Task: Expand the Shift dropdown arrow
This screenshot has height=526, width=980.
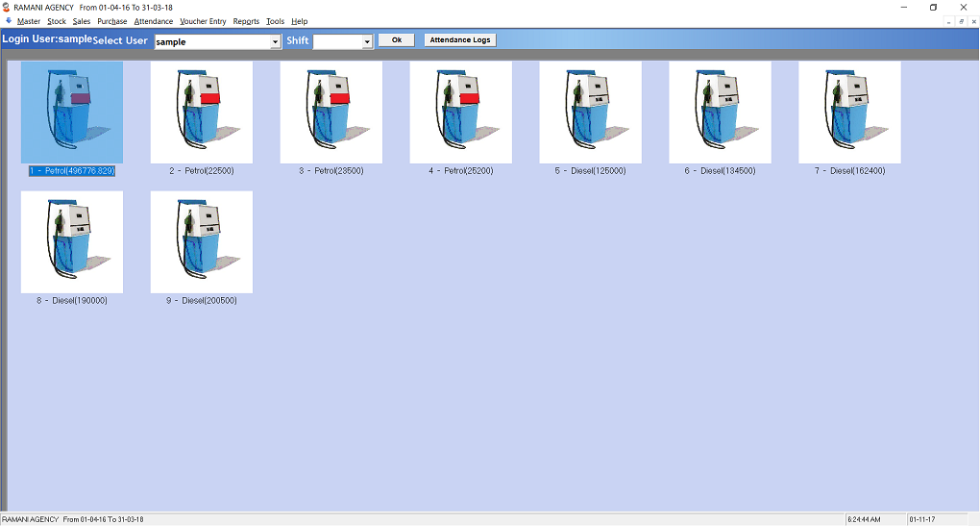Action: 367,41
